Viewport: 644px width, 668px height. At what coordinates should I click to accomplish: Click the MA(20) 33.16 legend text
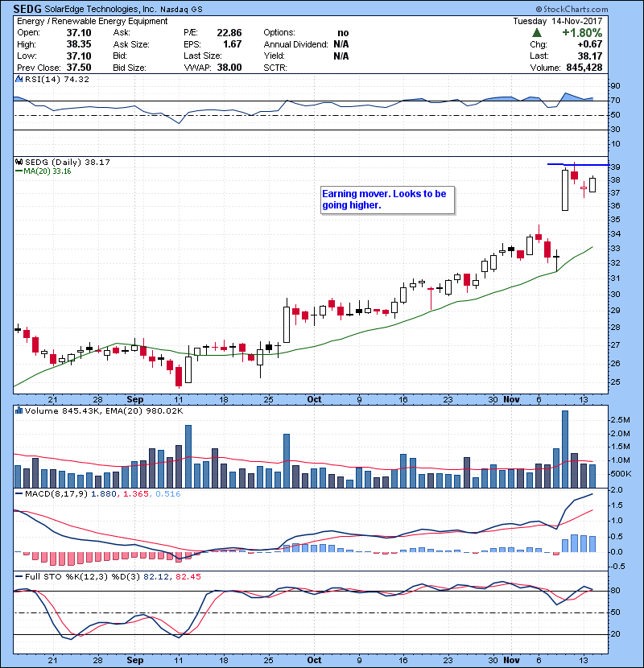pos(47,171)
